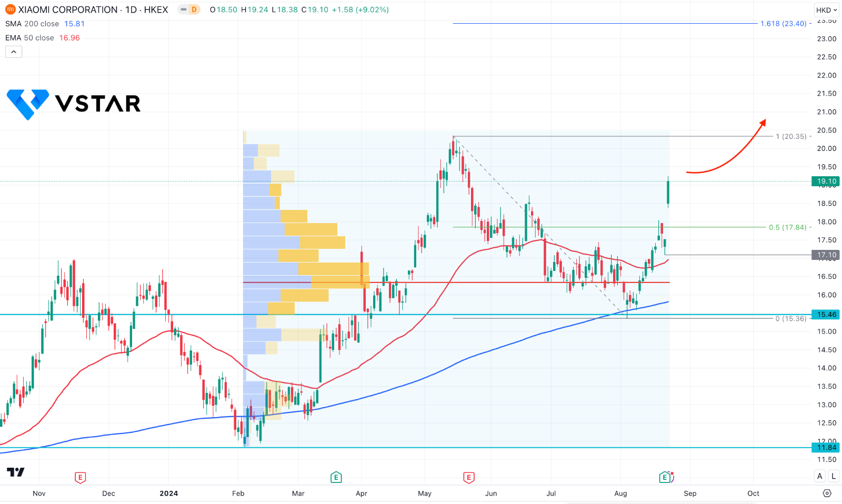This screenshot has height=504, width=842.
Task: Click the 18.00 price scale label
Action: (x=826, y=221)
